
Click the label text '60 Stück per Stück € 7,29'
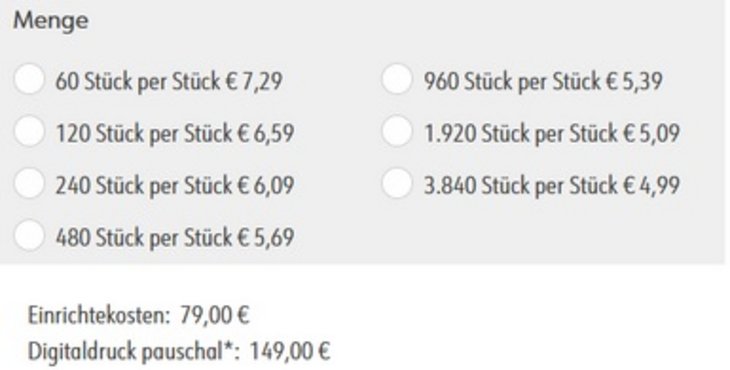click(169, 81)
